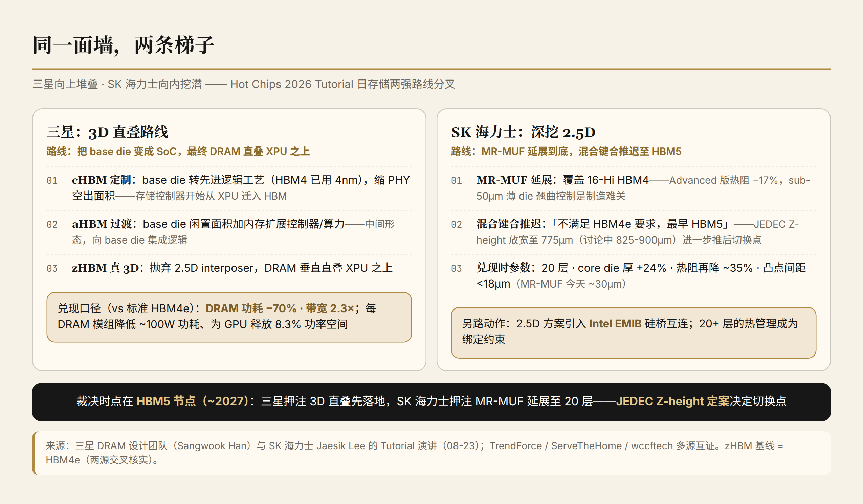Viewport: 863px width, 504px height.
Task: Click the 50μm 薄 die 翘曲控制 note
Action: [x=551, y=196]
